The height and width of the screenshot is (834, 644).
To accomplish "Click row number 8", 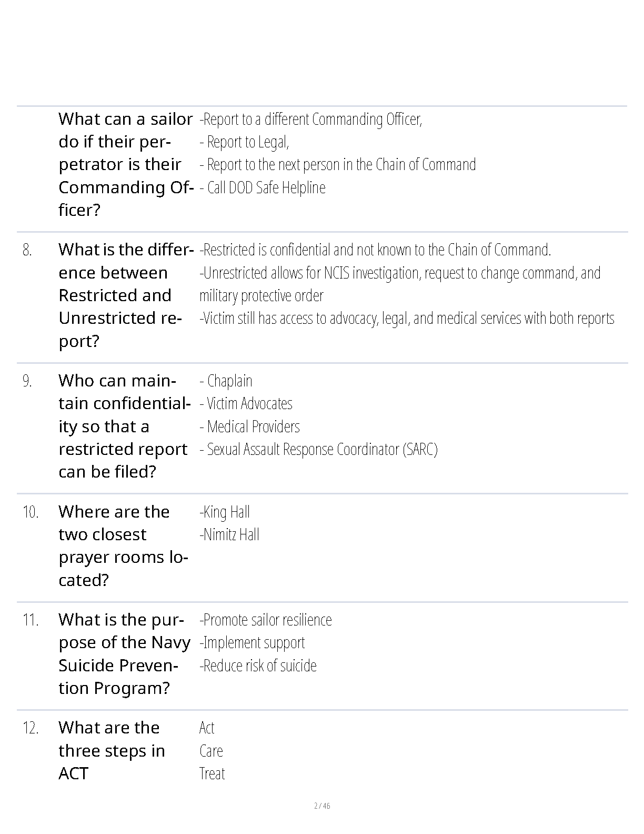I will (x=27, y=250).
